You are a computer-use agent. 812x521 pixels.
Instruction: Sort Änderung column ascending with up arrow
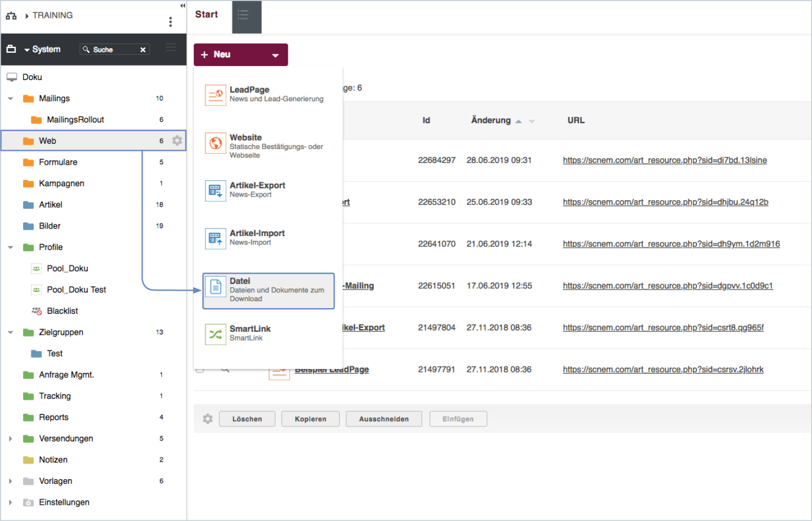pos(519,121)
